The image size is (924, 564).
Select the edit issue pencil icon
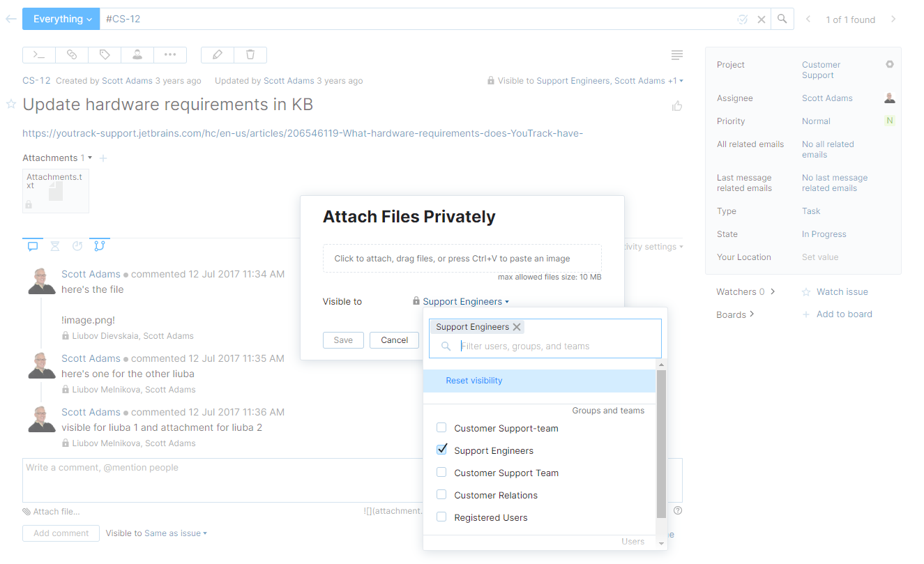click(x=218, y=54)
